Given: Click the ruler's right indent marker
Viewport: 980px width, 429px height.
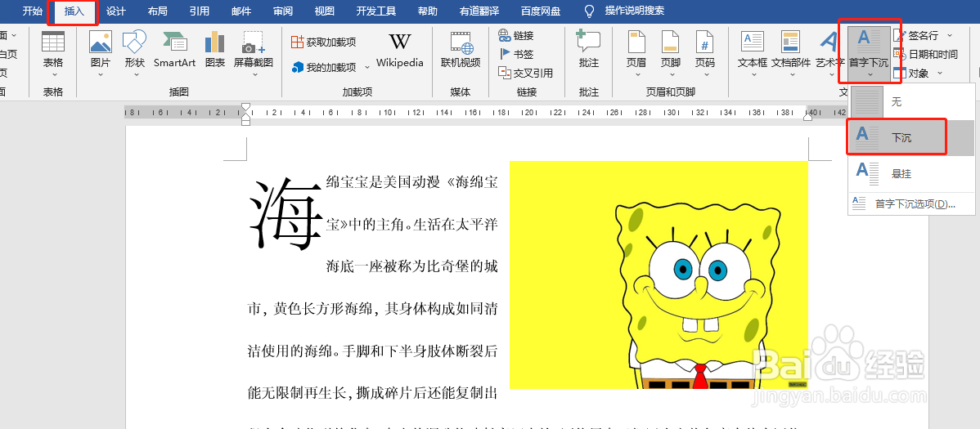Looking at the screenshot, I should (x=808, y=117).
